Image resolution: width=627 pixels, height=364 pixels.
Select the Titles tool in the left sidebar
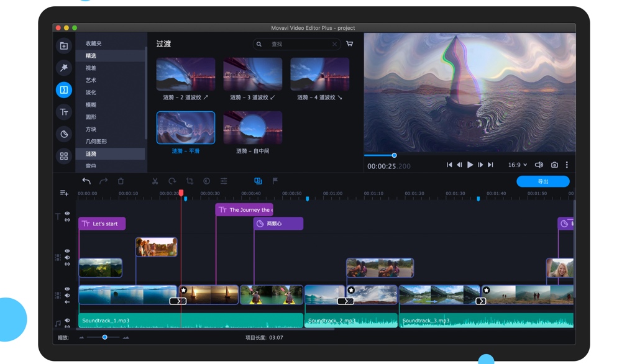pyautogui.click(x=63, y=112)
